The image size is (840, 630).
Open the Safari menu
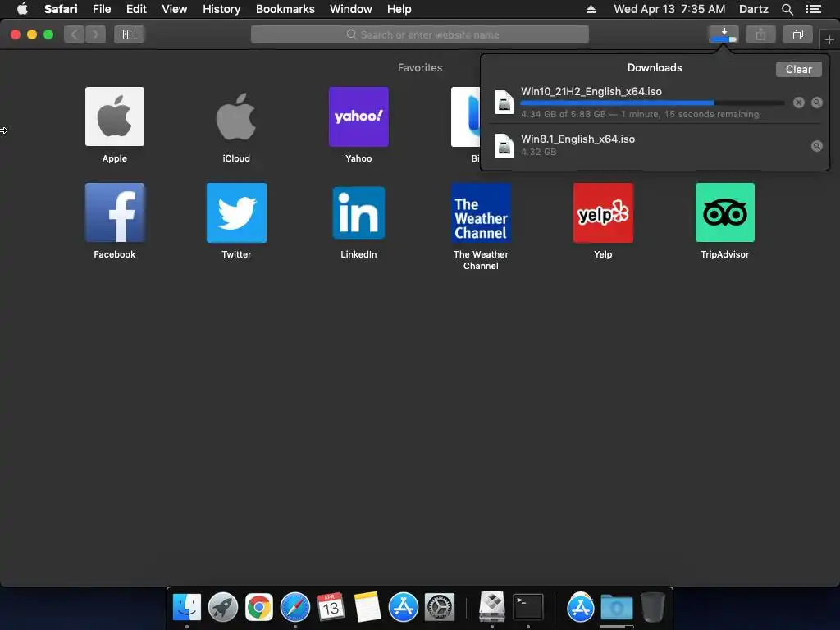tap(61, 9)
